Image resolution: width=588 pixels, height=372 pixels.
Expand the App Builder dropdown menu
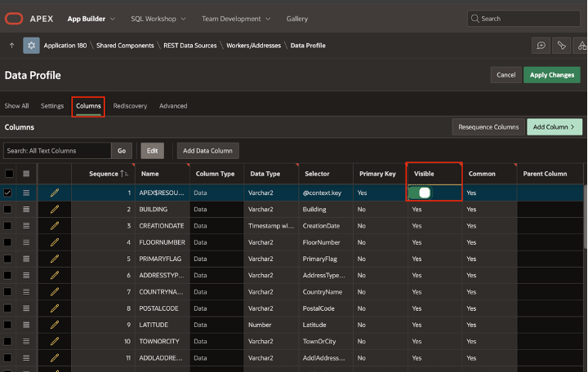point(91,18)
